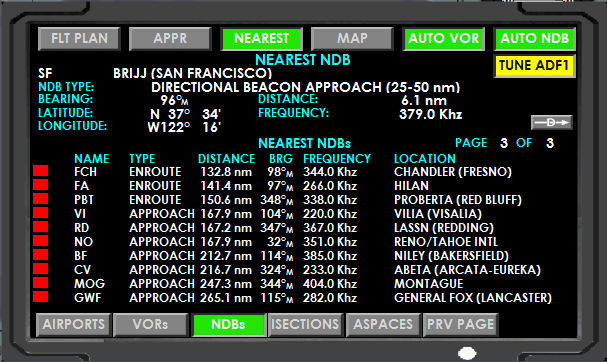Show nearest ASPACES list

[x=383, y=324]
